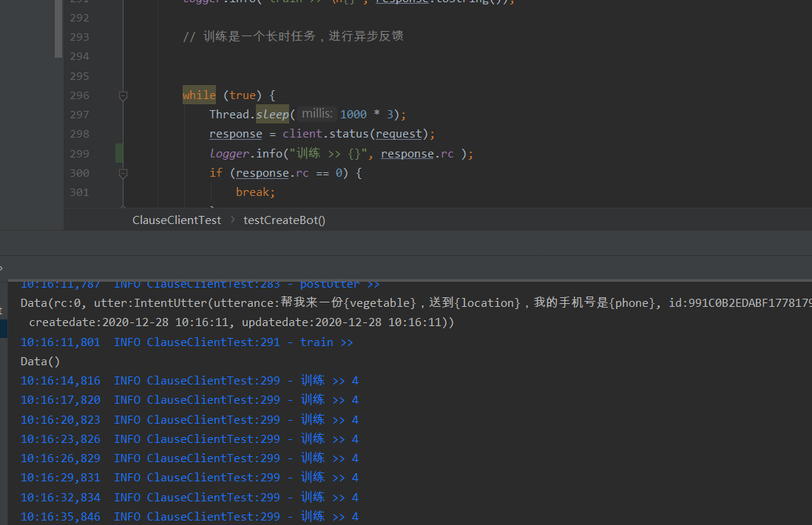Image resolution: width=812 pixels, height=525 pixels.
Task: Click the 'while' keyword in the editor
Action: [199, 95]
